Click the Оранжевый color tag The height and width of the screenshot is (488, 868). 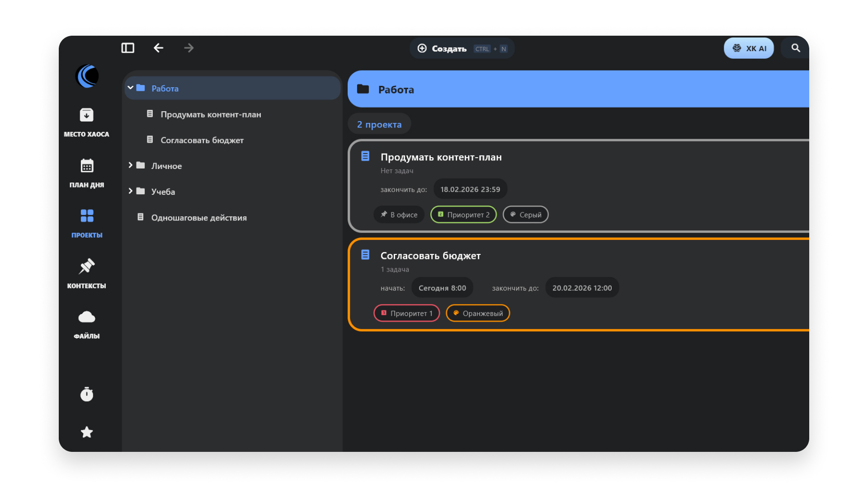tap(478, 313)
